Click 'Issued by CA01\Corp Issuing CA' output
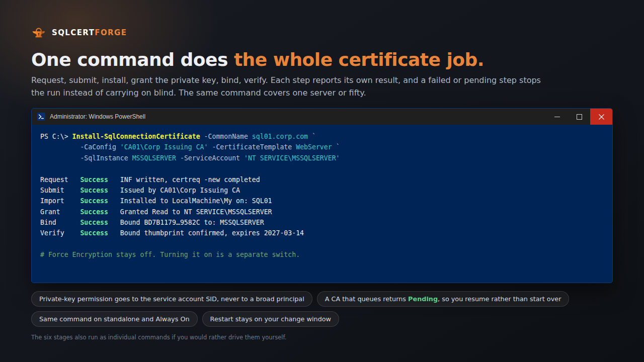 [180, 190]
